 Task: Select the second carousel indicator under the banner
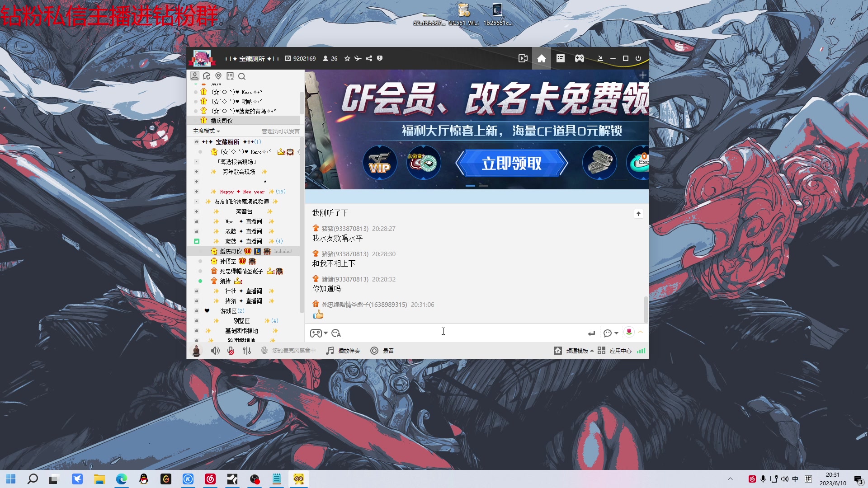tap(484, 185)
